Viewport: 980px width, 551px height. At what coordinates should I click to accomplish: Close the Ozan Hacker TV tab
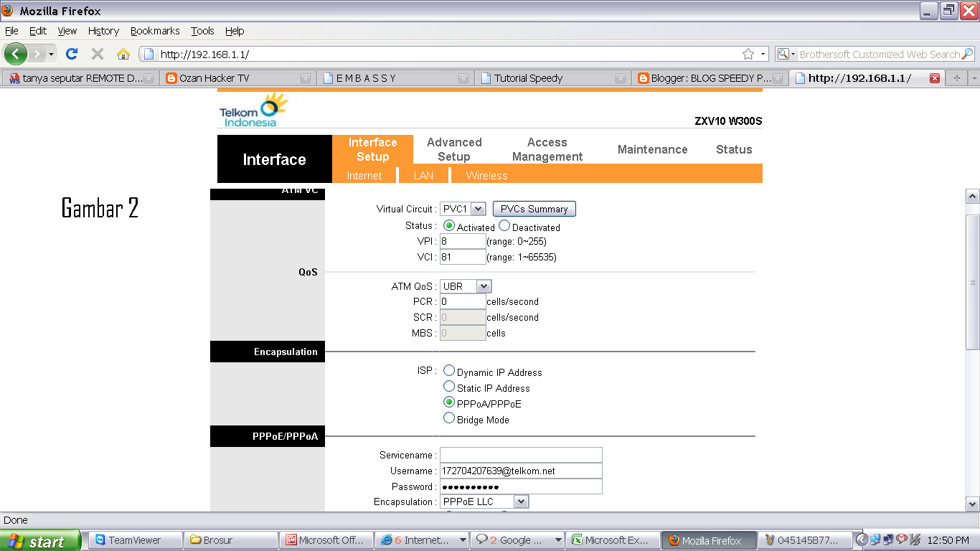[x=306, y=78]
